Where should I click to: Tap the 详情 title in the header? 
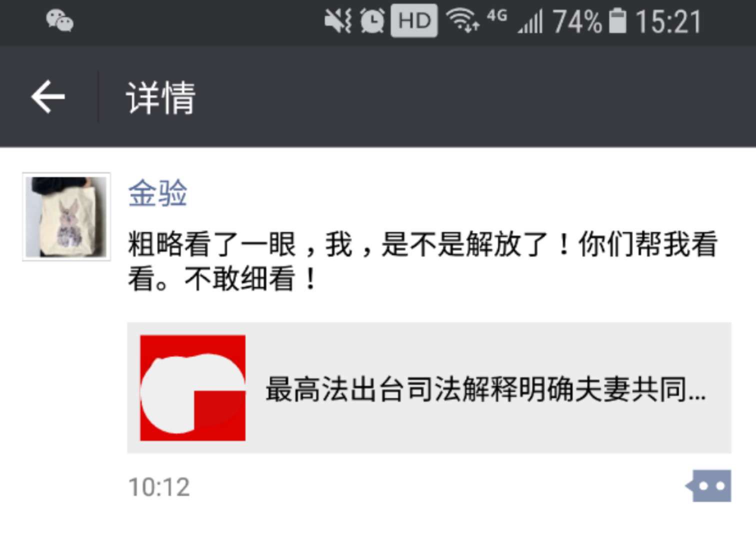tap(161, 97)
